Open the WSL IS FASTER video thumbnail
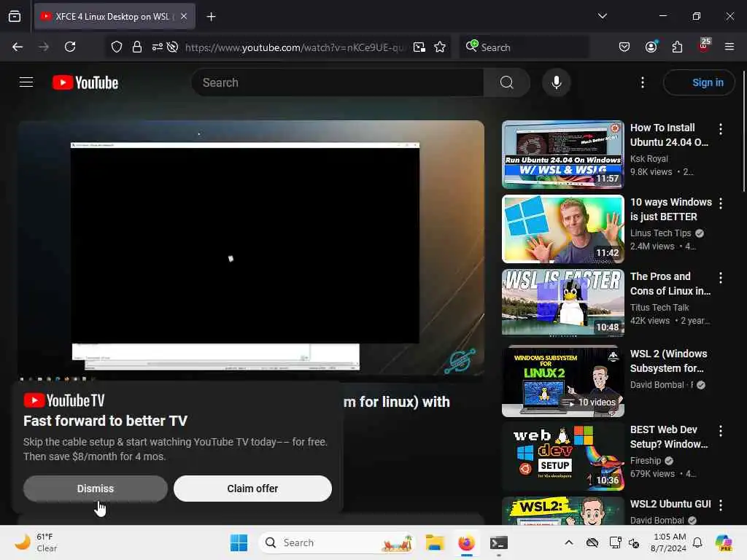Image resolution: width=747 pixels, height=560 pixels. pyautogui.click(x=562, y=303)
